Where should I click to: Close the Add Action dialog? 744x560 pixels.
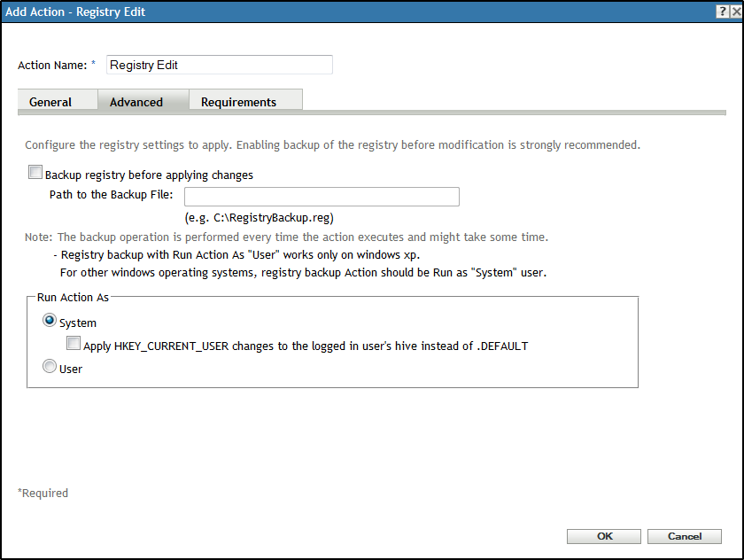click(x=735, y=12)
